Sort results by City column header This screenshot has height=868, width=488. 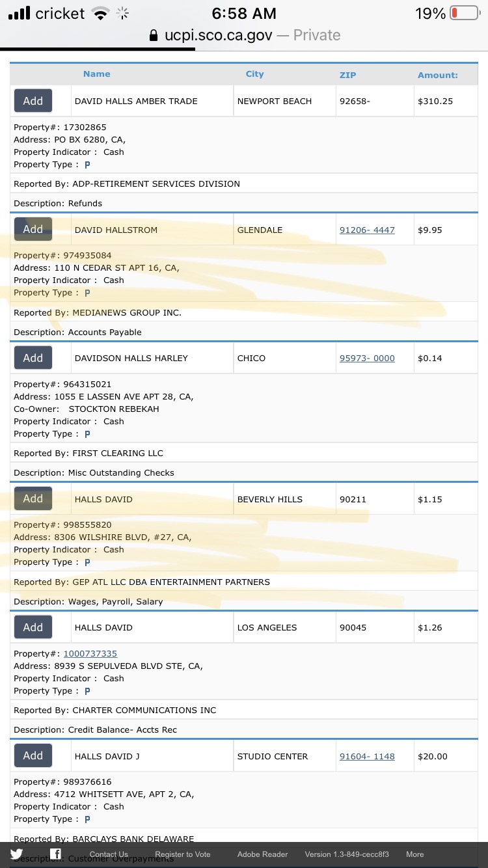click(255, 74)
